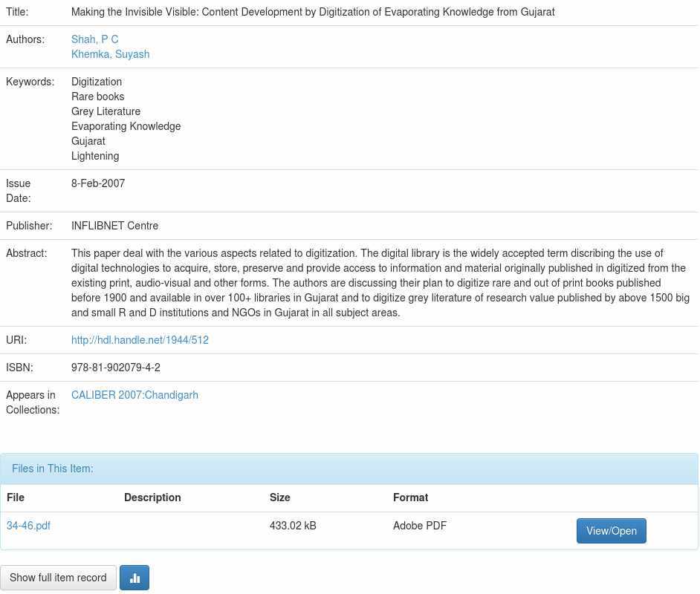Click the 'Description' column header
The height and width of the screenshot is (594, 700).
click(152, 497)
